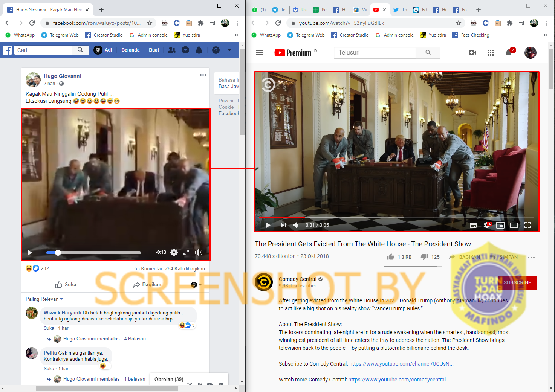Open Facebook video settings gear

[174, 252]
